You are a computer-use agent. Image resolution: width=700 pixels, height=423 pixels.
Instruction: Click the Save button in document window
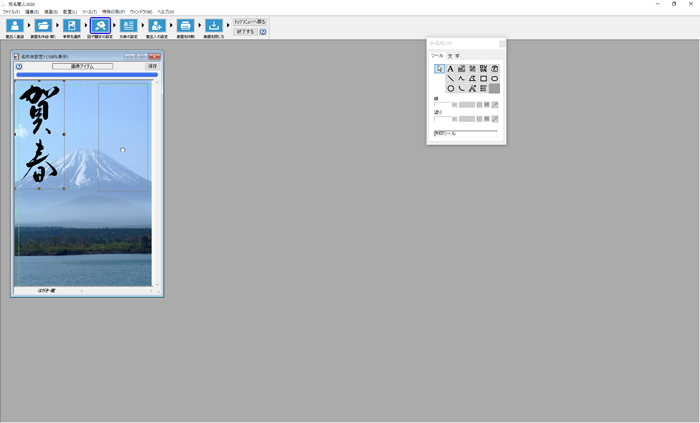[152, 67]
